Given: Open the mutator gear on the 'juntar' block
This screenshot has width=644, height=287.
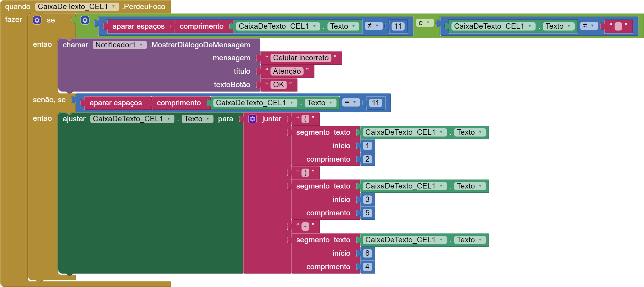Looking at the screenshot, I should click(x=252, y=119).
